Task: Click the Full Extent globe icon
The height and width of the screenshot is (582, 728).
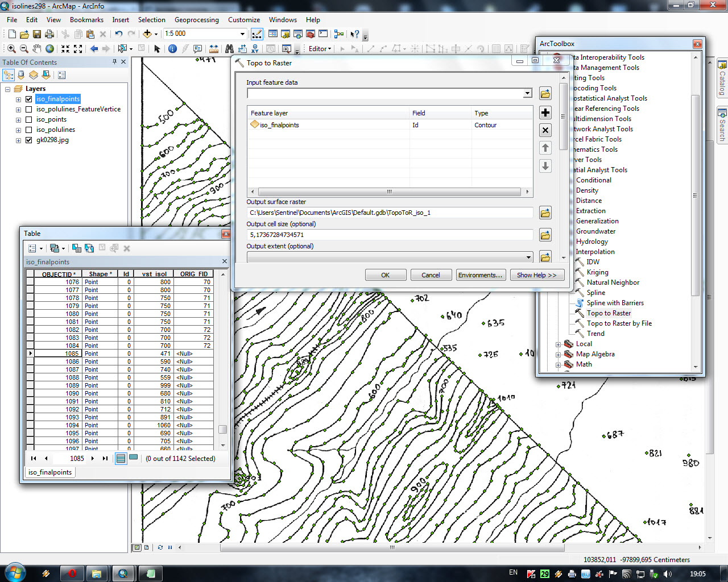Action: (50, 49)
